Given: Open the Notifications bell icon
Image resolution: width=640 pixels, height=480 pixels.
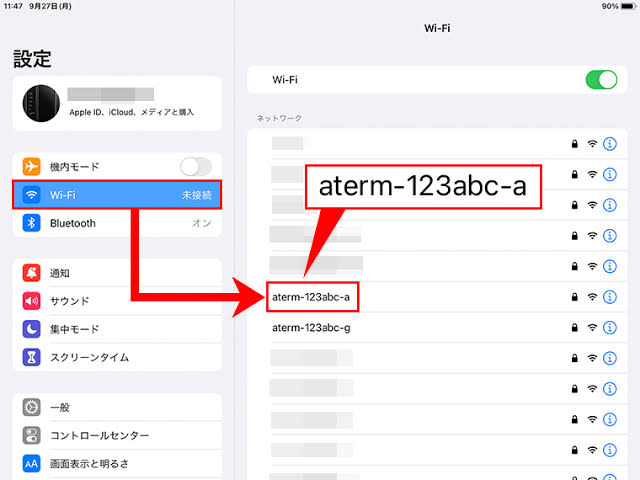Looking at the screenshot, I should click(x=31, y=273).
